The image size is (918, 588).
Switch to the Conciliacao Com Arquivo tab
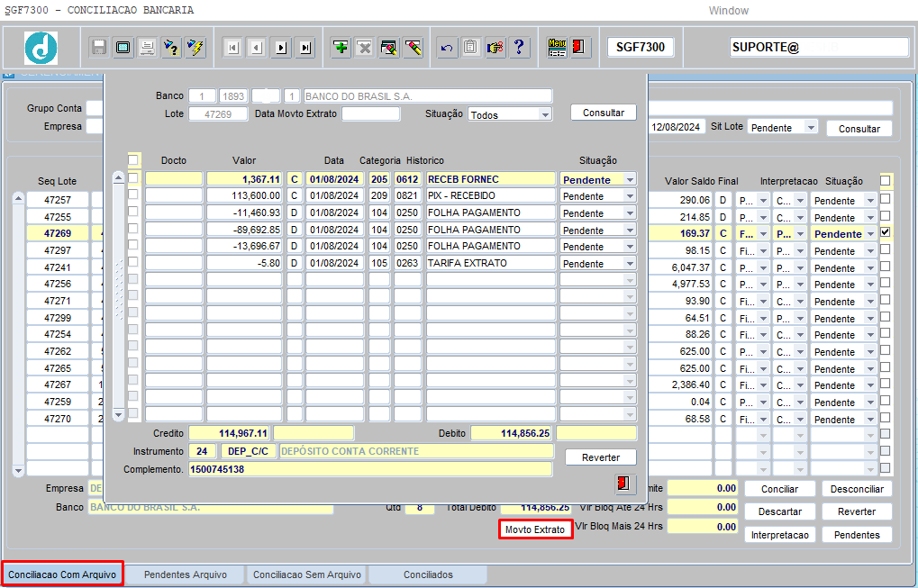pos(62,574)
